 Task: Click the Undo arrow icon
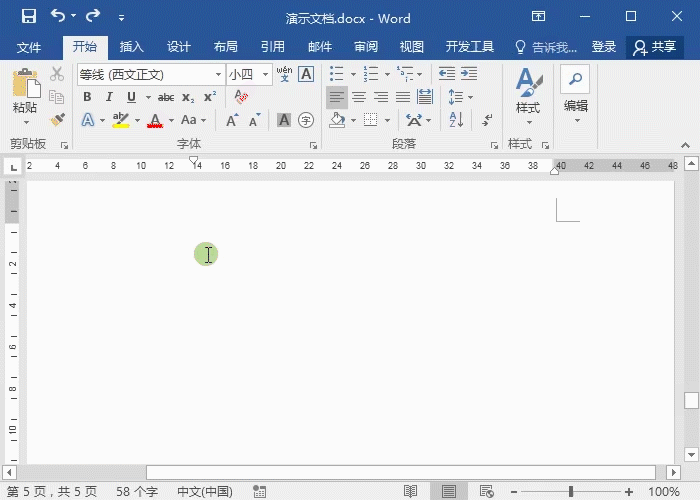click(58, 17)
